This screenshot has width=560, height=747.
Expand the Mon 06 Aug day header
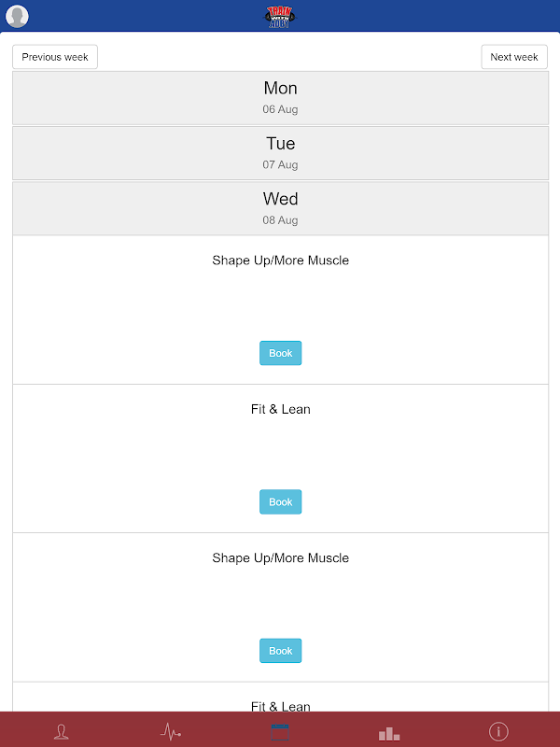[280, 97]
